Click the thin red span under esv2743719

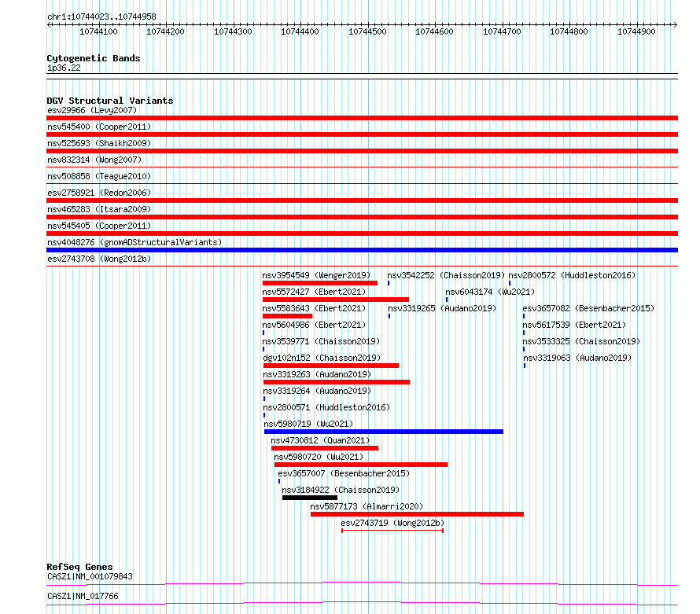tap(392, 531)
